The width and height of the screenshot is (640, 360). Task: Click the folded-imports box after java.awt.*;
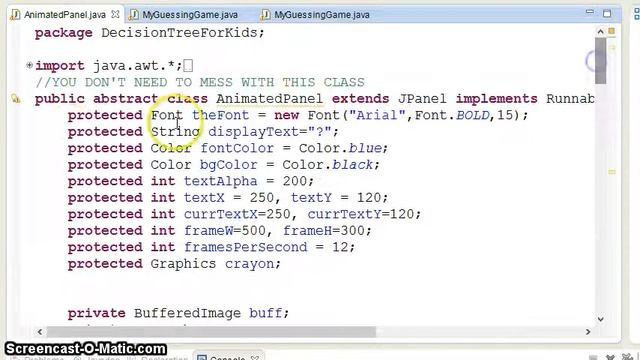pos(188,65)
